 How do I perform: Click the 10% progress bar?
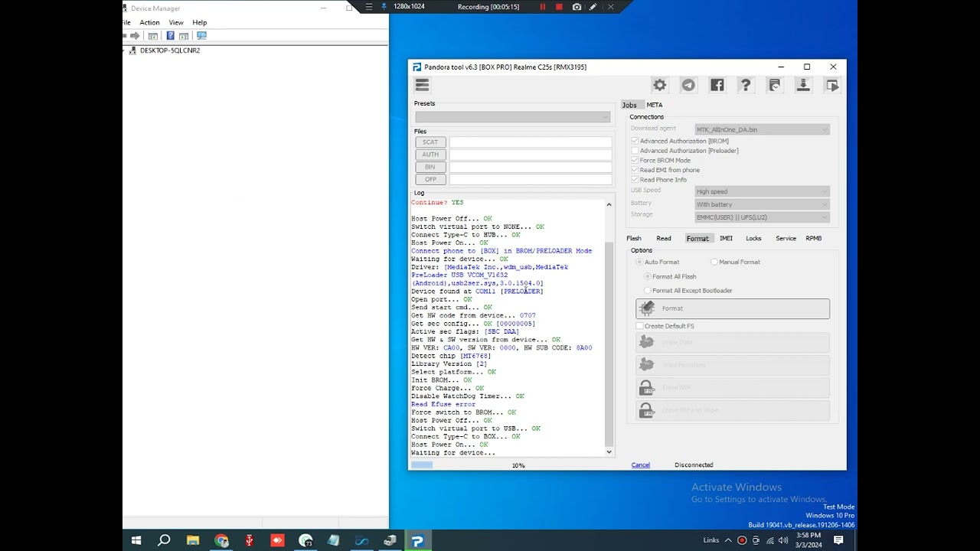point(512,465)
